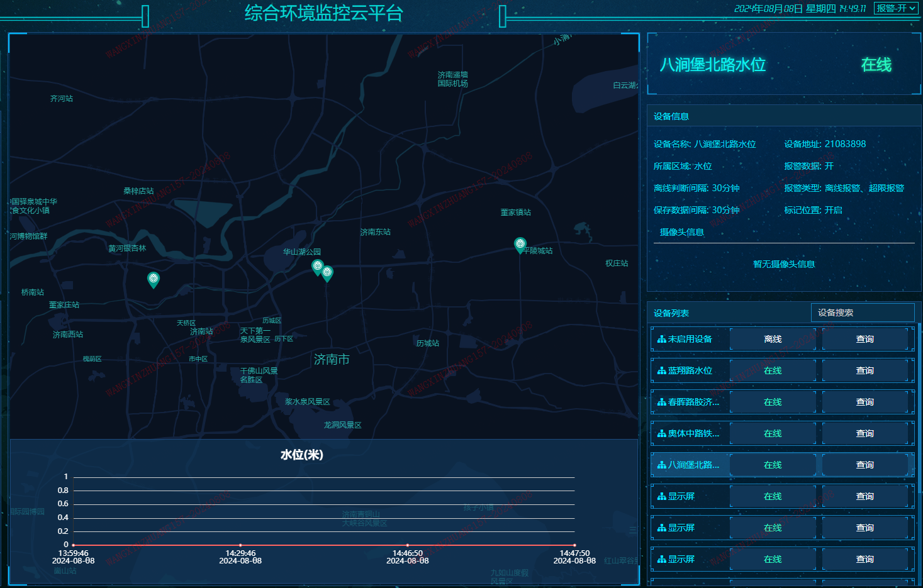Click the 离线 status of 未启用设备
923x588 pixels.
772,340
